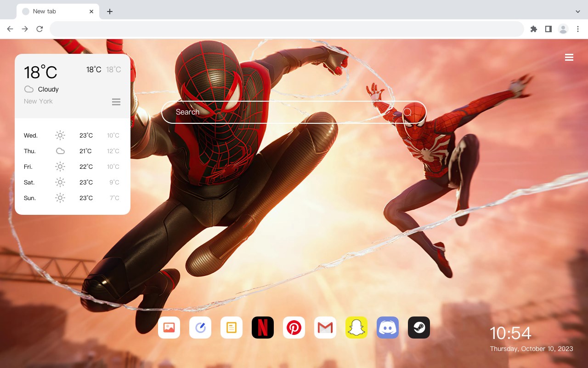Focus the Search input box
The width and height of the screenshot is (588, 368).
(294, 112)
